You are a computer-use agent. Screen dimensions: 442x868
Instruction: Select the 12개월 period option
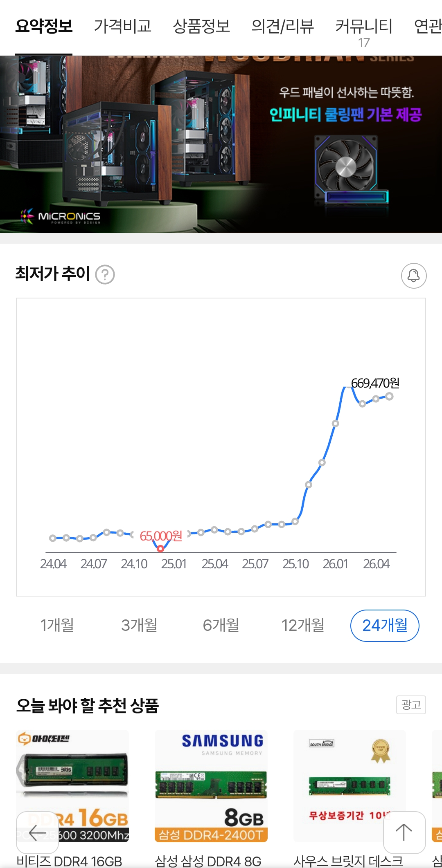tap(303, 625)
